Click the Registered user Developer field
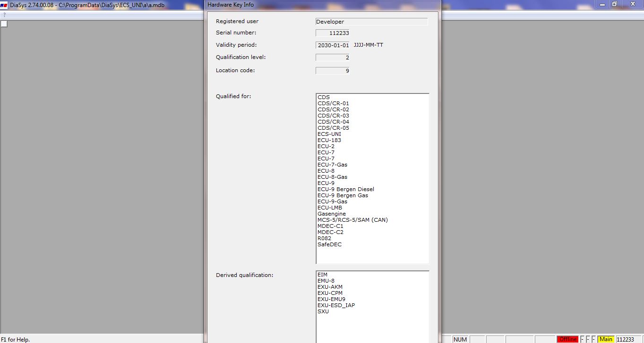Viewport: 644px width, 343px height. tap(371, 22)
